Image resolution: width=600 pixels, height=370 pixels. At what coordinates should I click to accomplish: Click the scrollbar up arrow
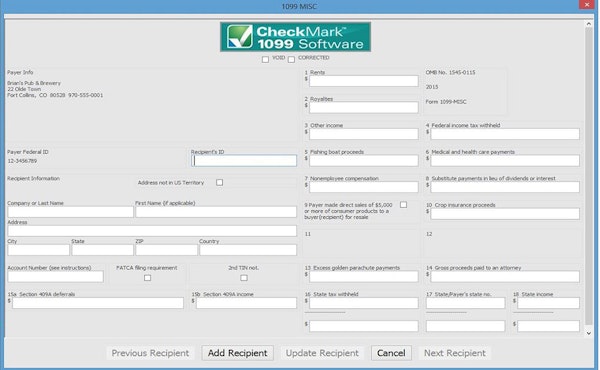[x=589, y=24]
